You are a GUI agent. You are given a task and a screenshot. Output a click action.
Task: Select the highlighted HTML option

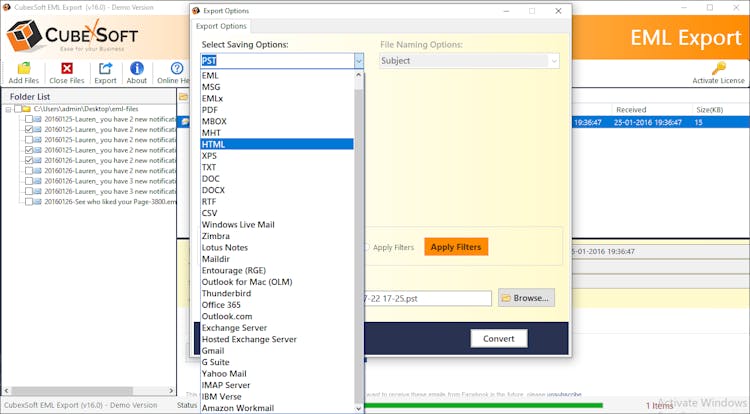(x=277, y=144)
